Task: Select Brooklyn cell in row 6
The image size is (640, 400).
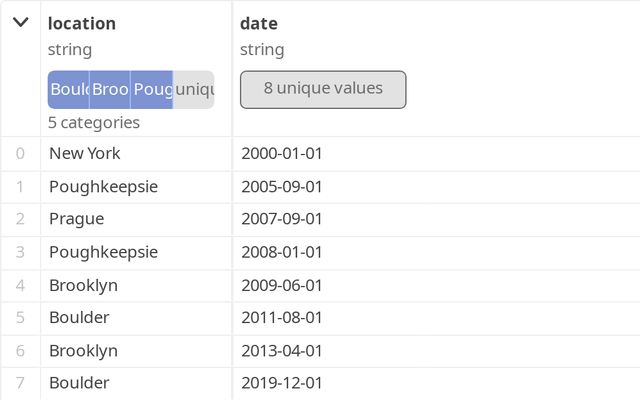Action: coord(136,351)
